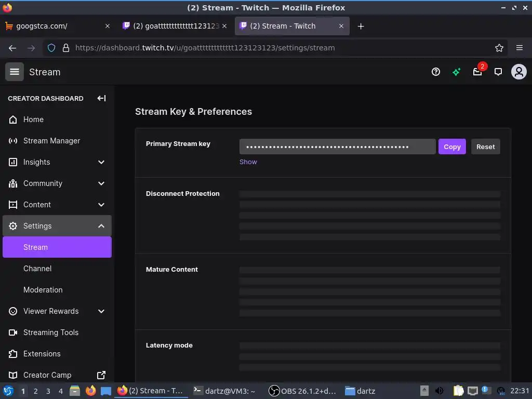Close the googstca.com tab

click(107, 26)
